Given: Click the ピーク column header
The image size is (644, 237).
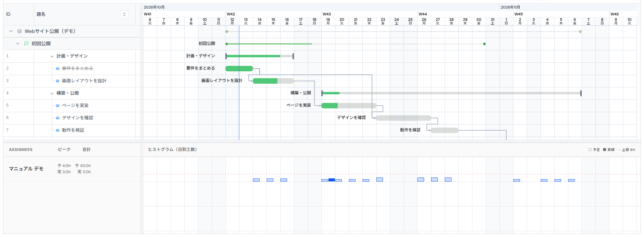Looking at the screenshot, I should click(64, 150).
